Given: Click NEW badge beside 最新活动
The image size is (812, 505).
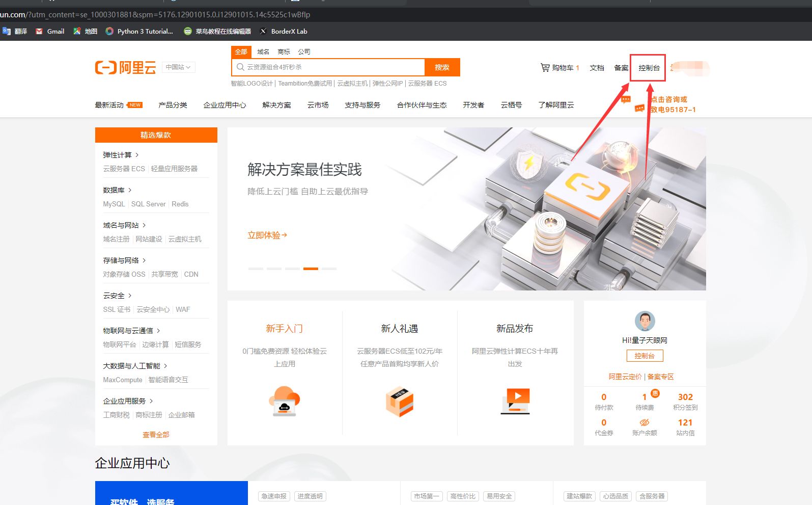Looking at the screenshot, I should [x=135, y=105].
